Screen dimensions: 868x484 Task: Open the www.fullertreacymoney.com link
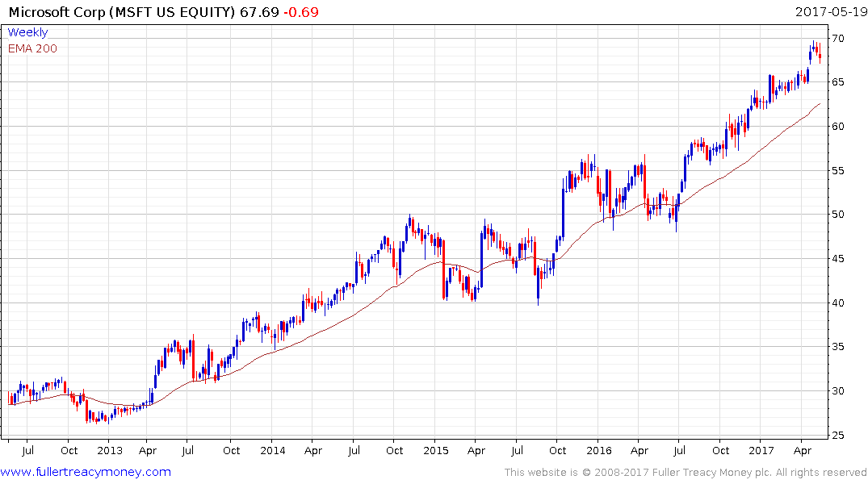click(86, 472)
